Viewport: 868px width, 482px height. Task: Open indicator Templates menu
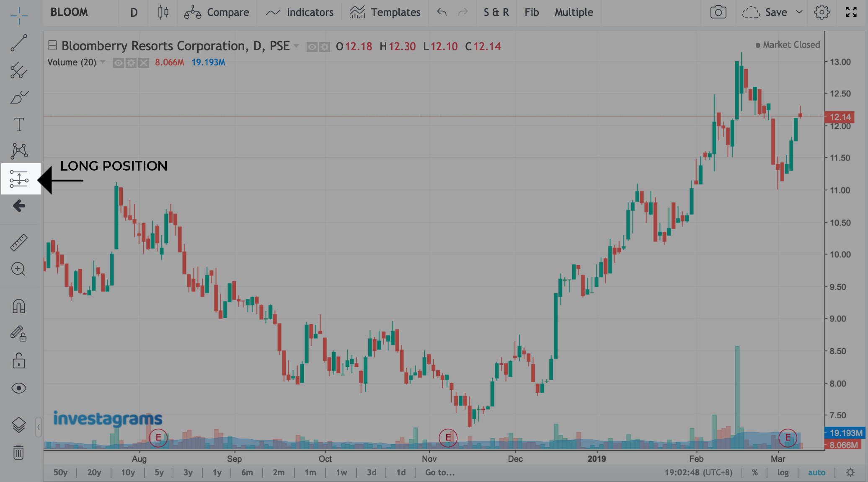[385, 12]
